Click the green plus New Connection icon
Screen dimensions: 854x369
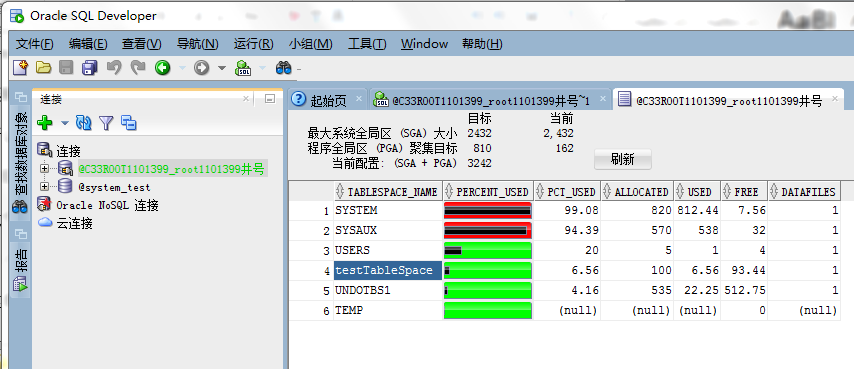pos(45,123)
